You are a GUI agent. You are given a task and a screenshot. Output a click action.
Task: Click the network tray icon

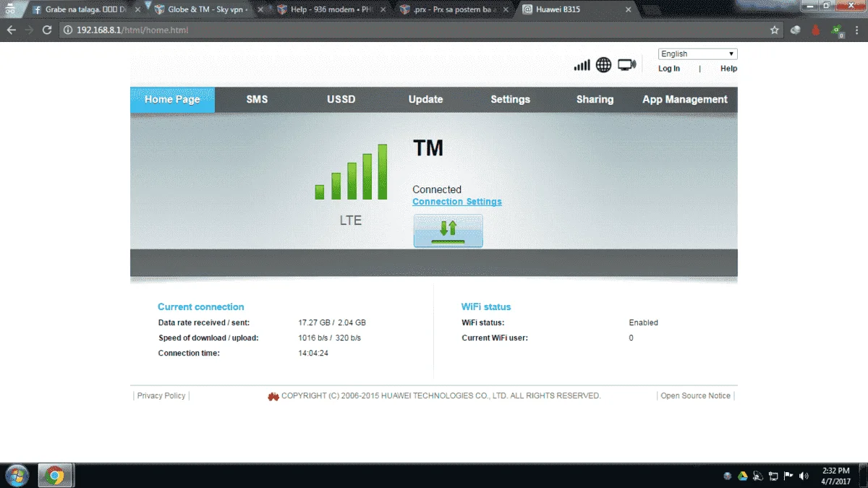tap(773, 476)
